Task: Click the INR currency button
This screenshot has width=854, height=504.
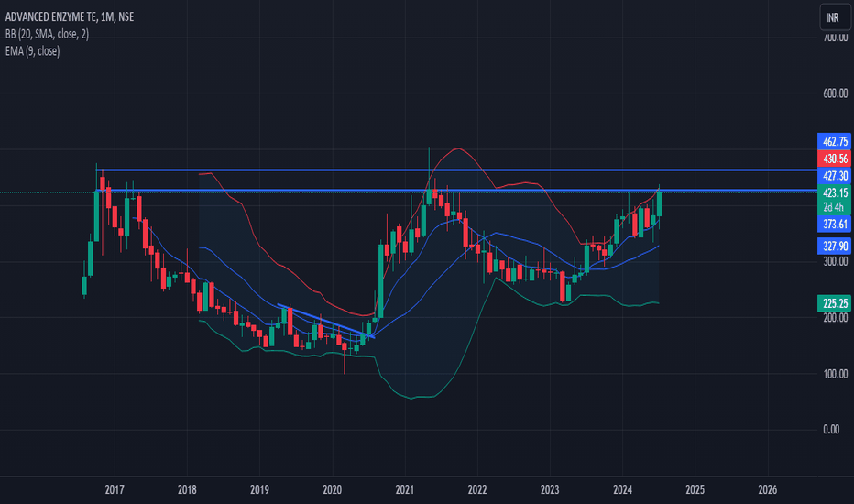Action: [835, 17]
